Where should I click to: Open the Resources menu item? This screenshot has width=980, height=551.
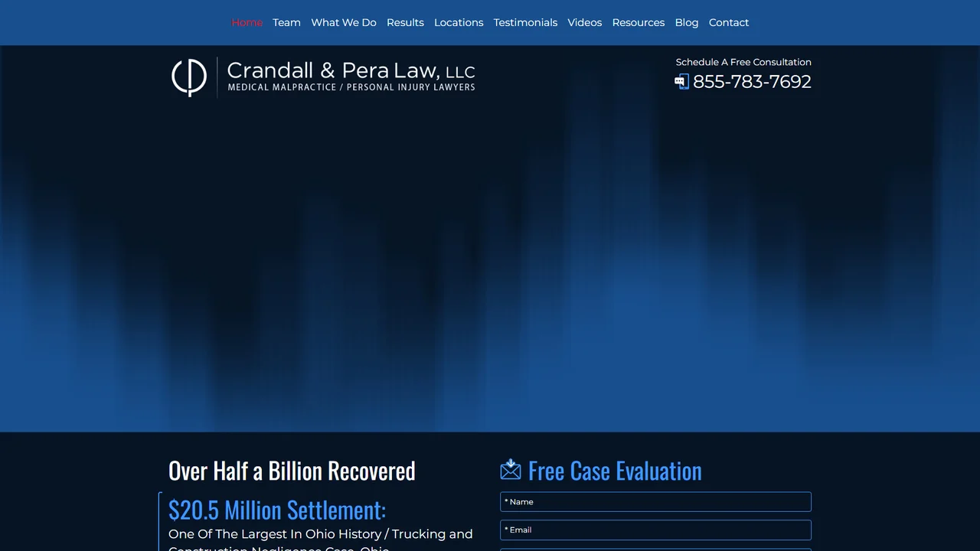pos(639,23)
